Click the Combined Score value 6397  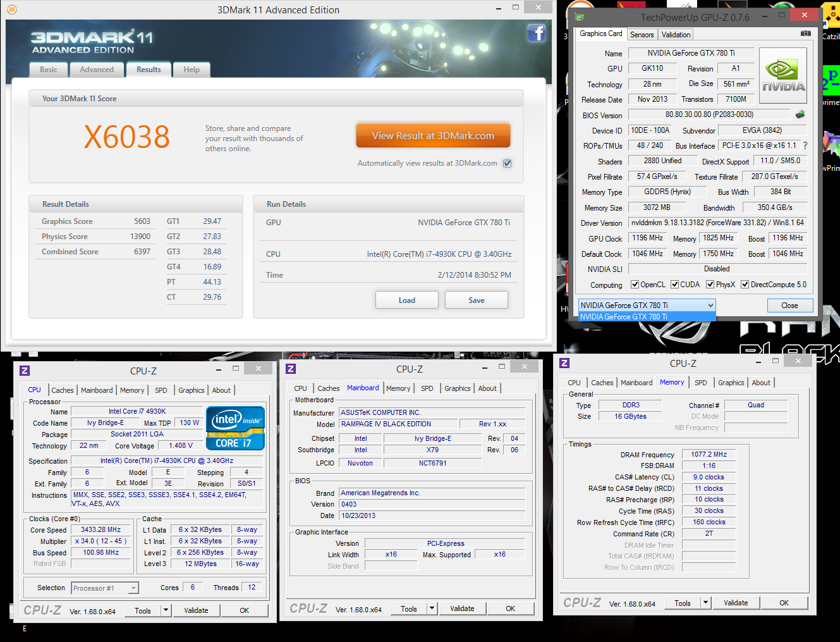(x=142, y=252)
